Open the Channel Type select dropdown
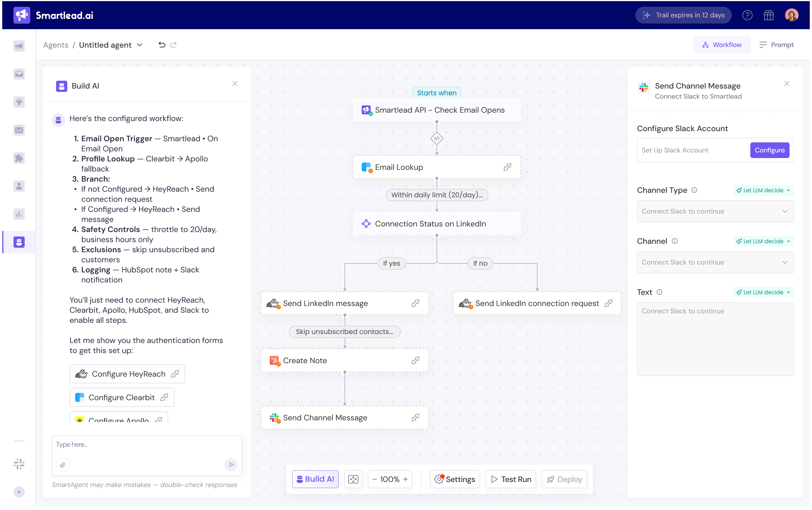Viewport: 812px width, 510px height. [715, 211]
